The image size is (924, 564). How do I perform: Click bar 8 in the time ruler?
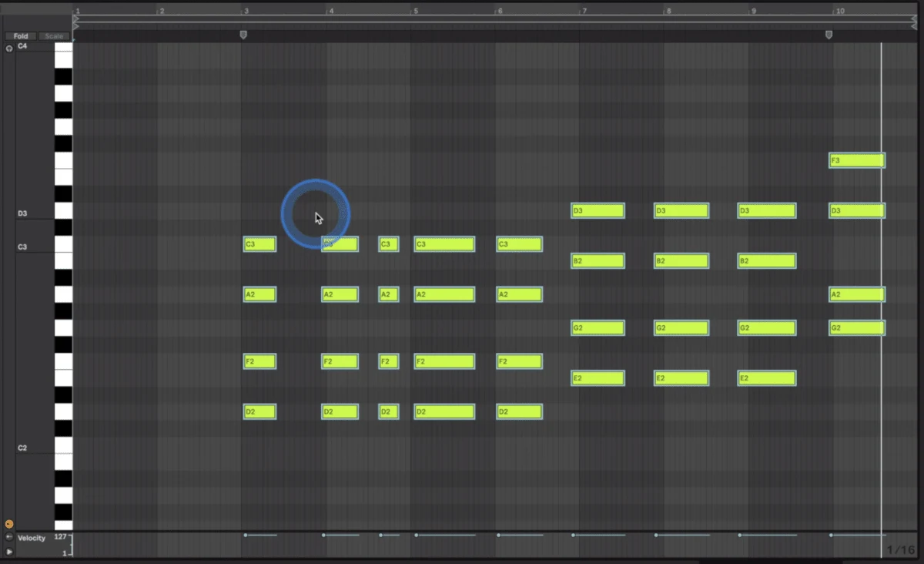668,11
